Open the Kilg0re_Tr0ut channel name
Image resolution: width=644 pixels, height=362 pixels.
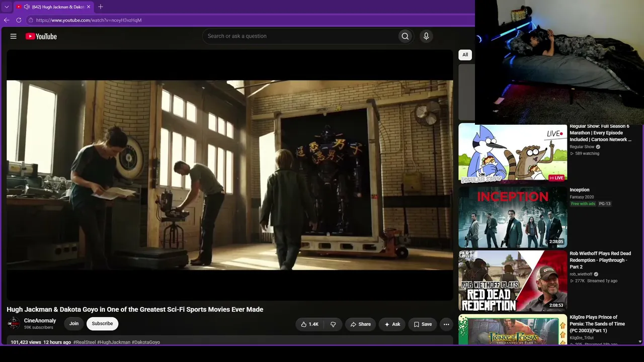pos(582,338)
